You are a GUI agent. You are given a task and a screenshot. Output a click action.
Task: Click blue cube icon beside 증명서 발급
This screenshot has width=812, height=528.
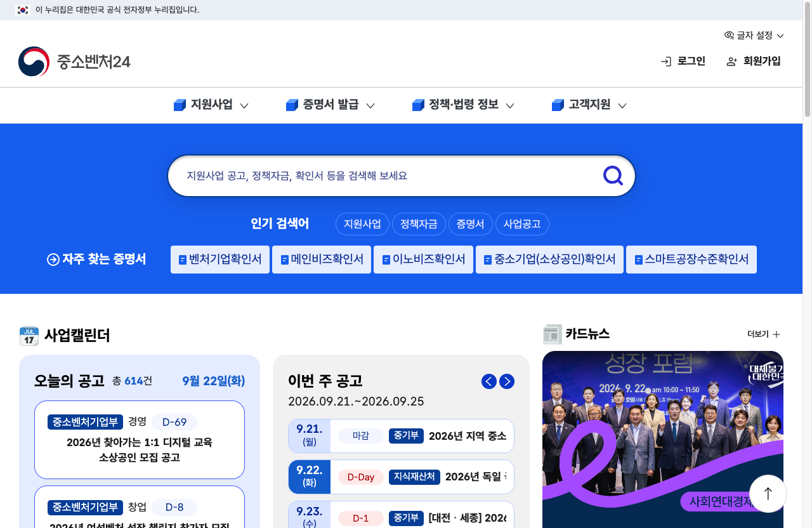tap(292, 105)
